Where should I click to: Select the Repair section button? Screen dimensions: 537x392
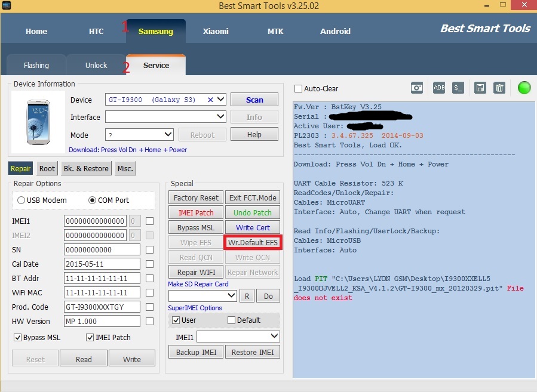coord(20,168)
